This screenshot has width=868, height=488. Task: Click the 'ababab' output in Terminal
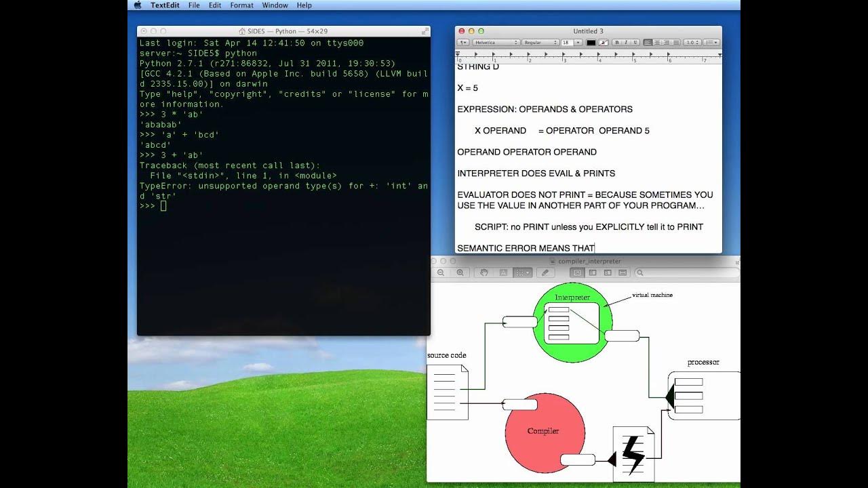pyautogui.click(x=160, y=125)
